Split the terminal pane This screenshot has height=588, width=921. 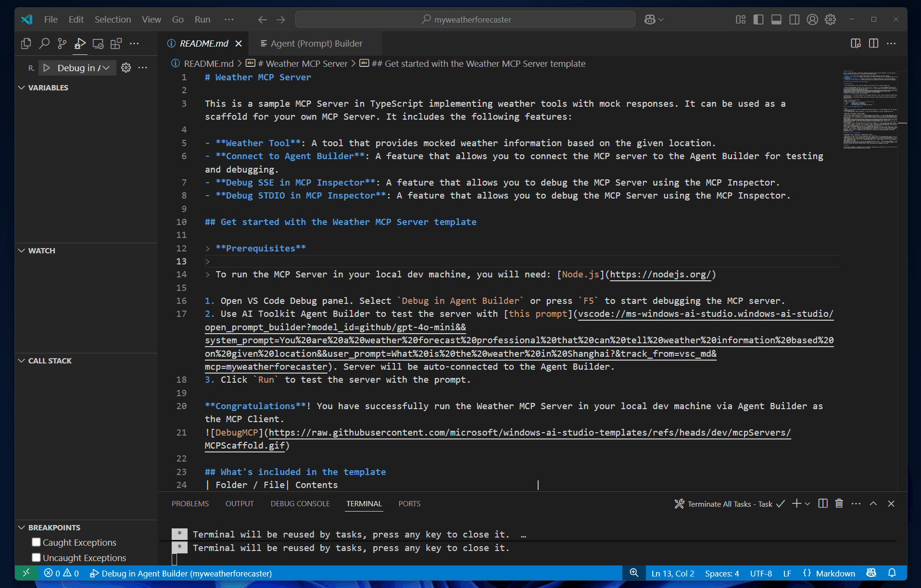822,503
